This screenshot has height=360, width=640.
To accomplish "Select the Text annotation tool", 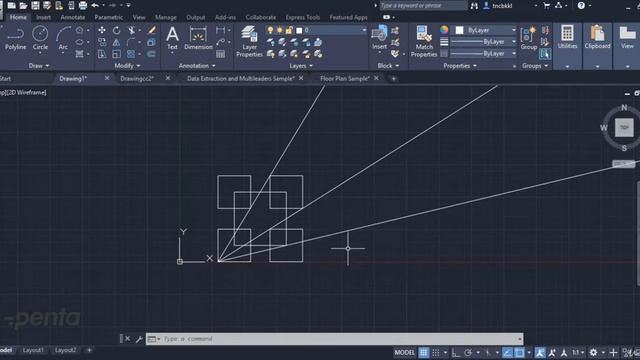I will point(172,38).
